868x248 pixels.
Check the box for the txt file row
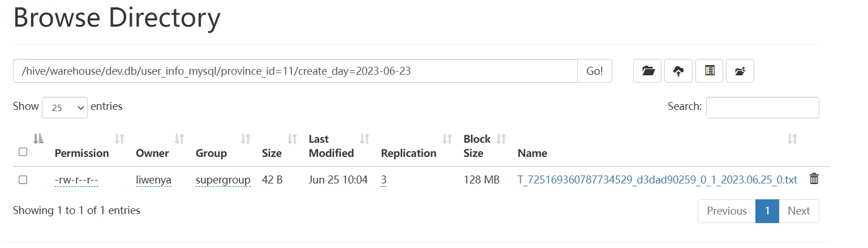[x=23, y=179]
